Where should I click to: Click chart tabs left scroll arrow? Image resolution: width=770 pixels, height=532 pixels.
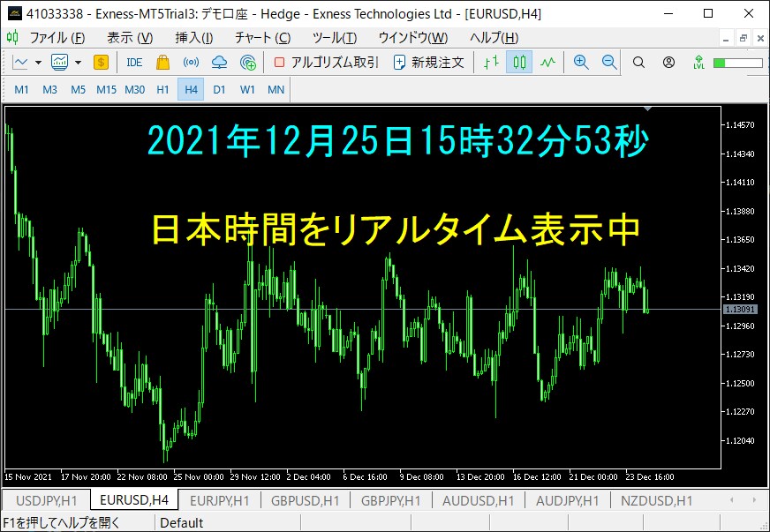(732, 500)
